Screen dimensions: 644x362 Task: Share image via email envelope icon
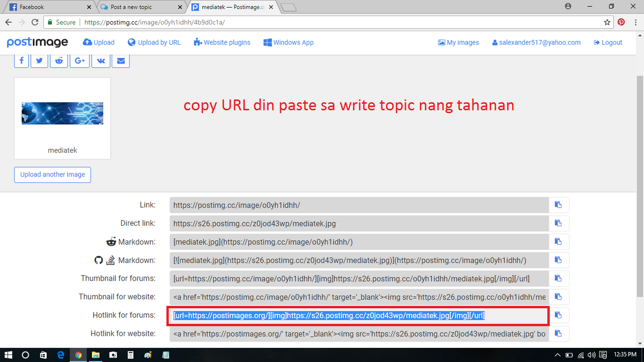pos(121,61)
